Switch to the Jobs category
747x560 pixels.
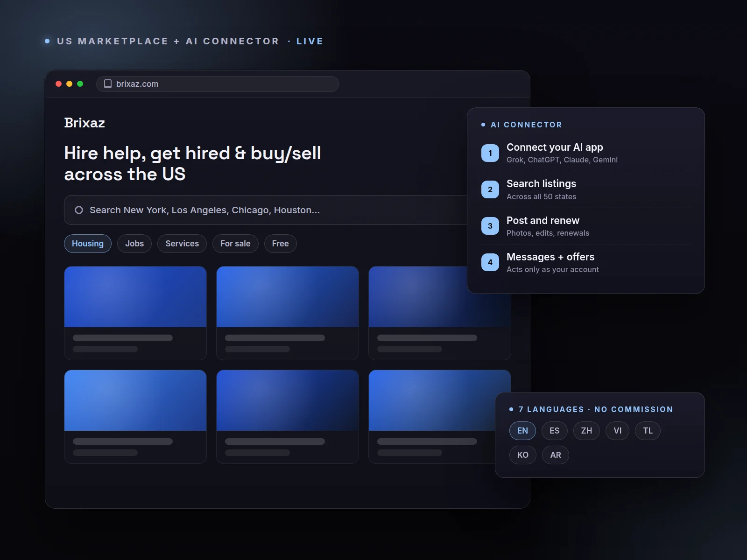(134, 244)
